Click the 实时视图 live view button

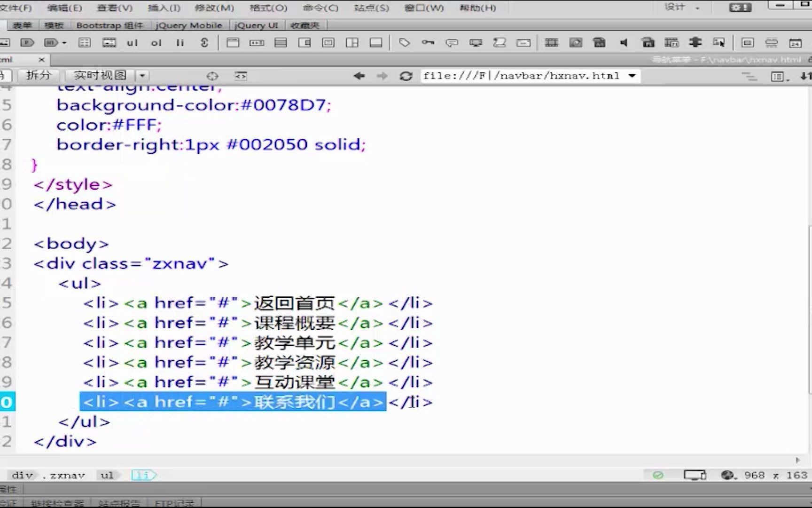[100, 75]
